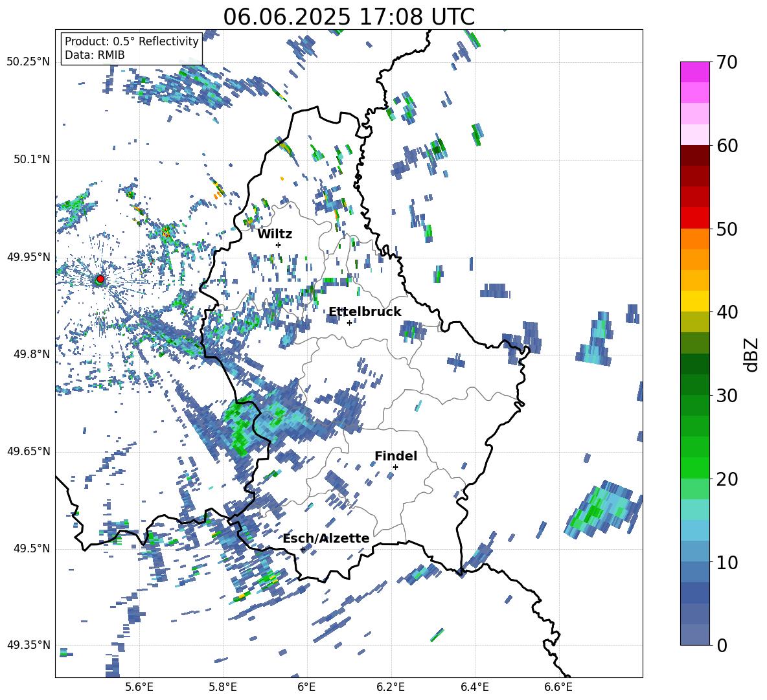Click the bright green colorbar segment at 20

point(694,468)
